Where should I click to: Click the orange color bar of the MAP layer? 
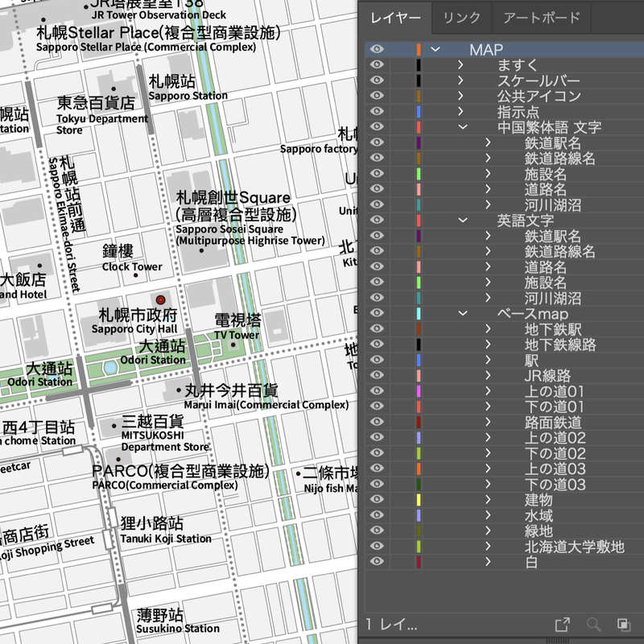click(x=416, y=49)
